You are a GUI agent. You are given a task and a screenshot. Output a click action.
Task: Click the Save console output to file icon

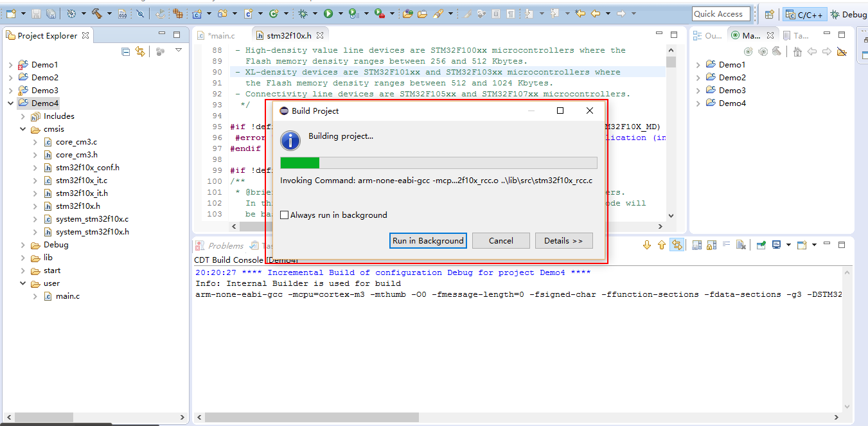(x=696, y=245)
